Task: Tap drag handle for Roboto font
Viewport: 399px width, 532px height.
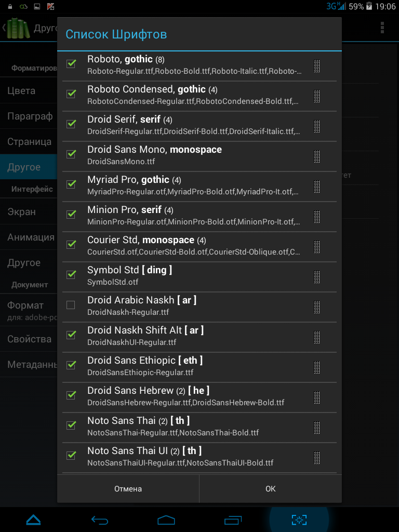Action: click(316, 66)
